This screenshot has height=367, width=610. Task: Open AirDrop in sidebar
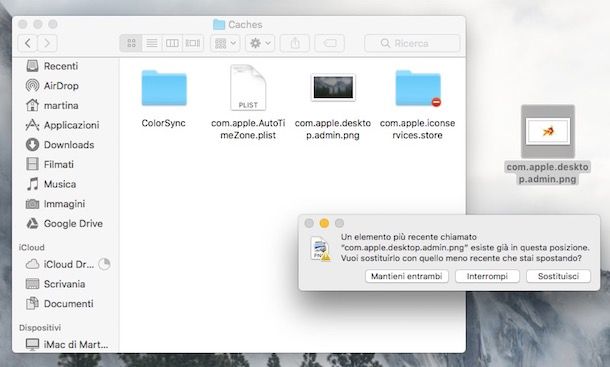click(x=52, y=86)
